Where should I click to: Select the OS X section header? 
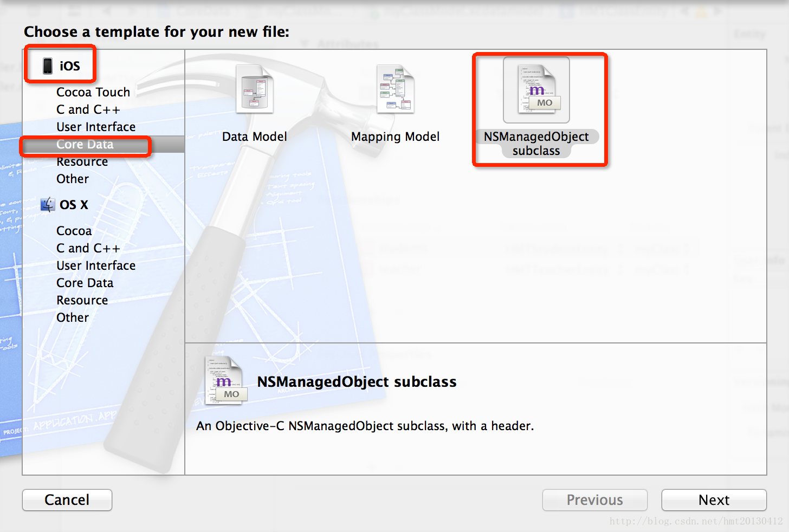point(74,205)
